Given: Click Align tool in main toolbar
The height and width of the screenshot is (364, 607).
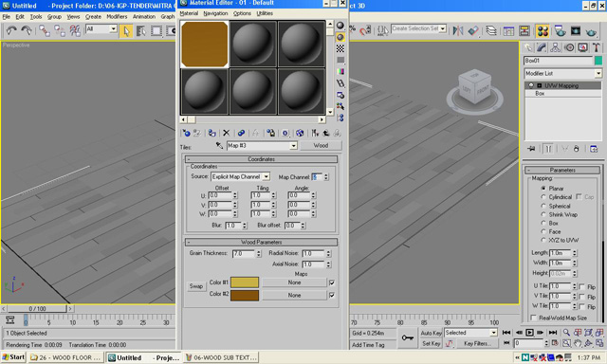Looking at the screenshot, I should click(473, 30).
